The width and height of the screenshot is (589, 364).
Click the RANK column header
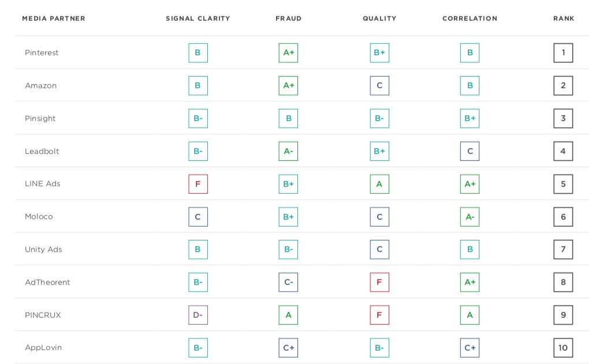pos(564,18)
